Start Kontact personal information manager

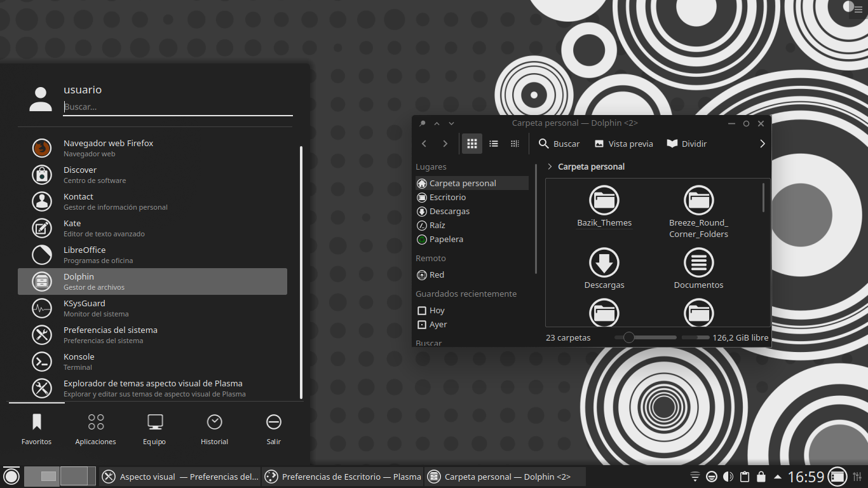(x=153, y=201)
